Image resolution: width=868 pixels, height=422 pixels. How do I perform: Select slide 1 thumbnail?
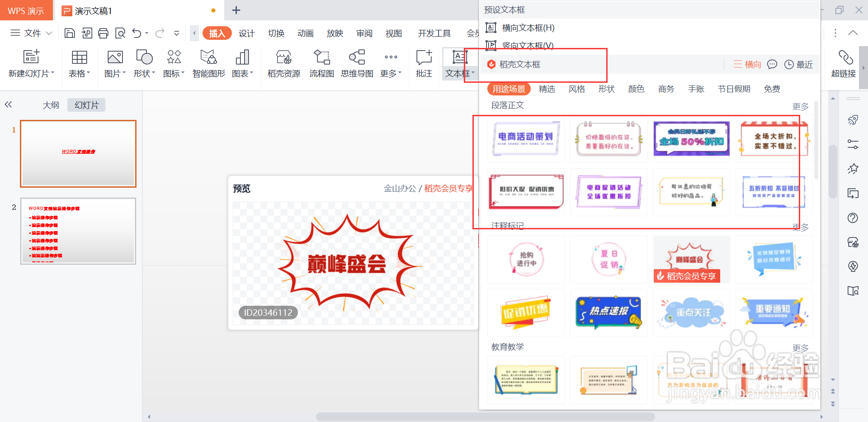pyautogui.click(x=78, y=153)
